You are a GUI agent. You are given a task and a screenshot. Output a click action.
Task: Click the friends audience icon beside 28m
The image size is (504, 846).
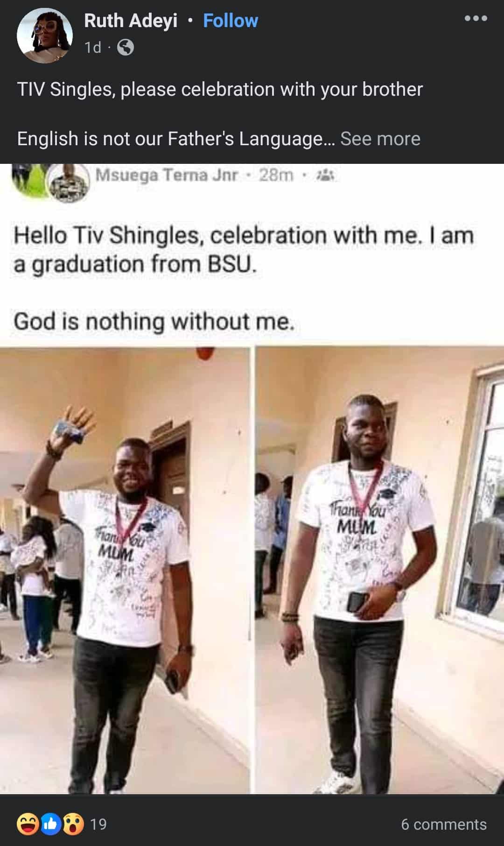point(323,176)
